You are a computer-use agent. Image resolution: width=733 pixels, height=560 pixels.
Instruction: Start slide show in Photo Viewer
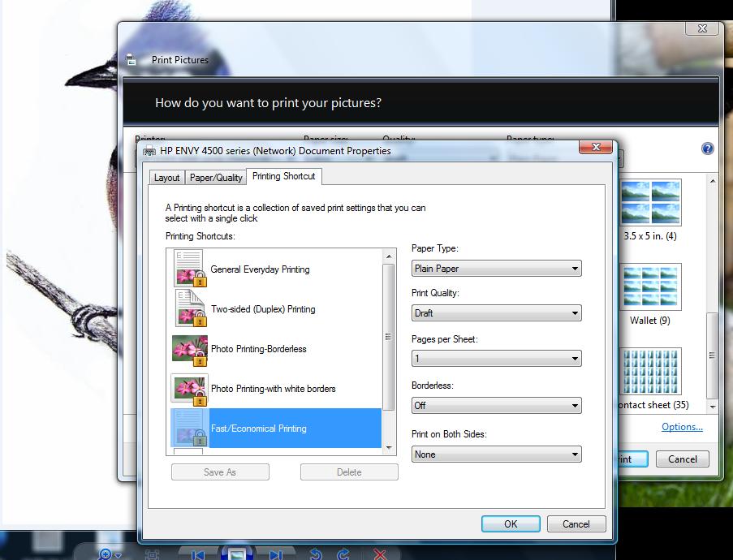[x=236, y=554]
